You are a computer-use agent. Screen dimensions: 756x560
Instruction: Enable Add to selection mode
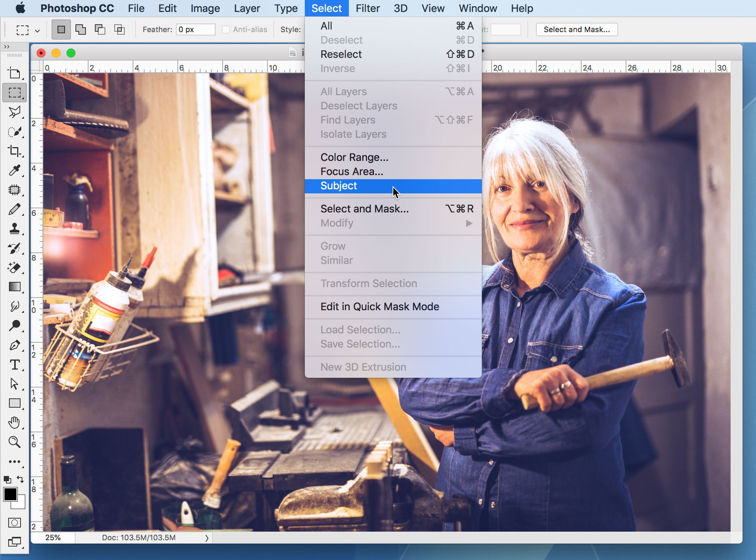81,29
